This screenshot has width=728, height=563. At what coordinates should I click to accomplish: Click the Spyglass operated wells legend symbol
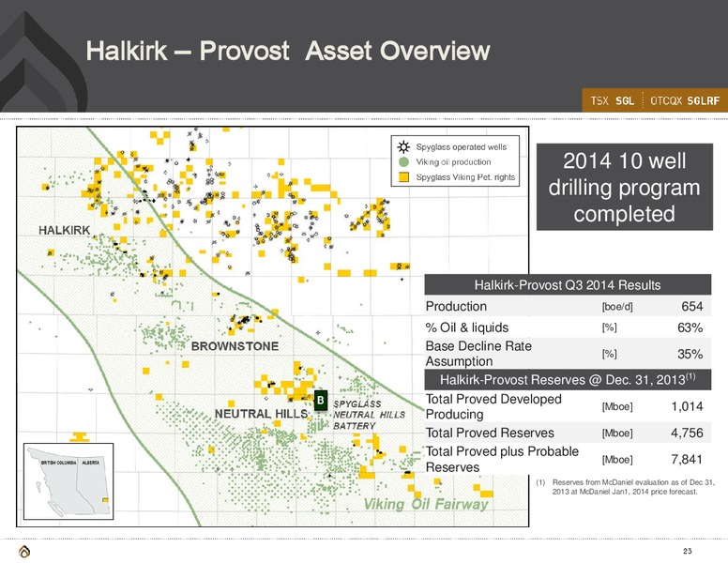click(x=403, y=147)
